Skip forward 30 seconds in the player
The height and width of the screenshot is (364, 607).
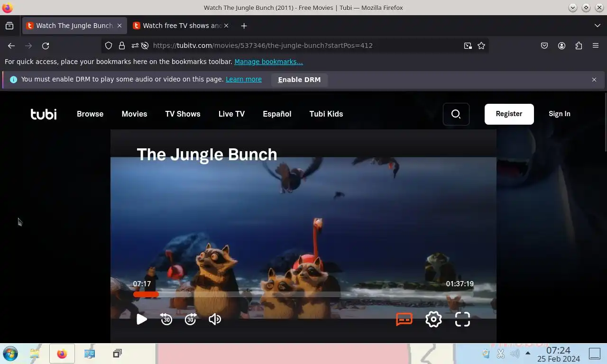click(x=191, y=319)
